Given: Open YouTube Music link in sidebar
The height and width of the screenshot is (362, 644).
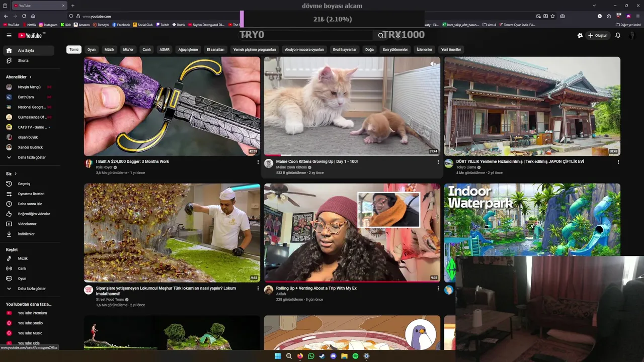Looking at the screenshot, I should [x=28, y=333].
